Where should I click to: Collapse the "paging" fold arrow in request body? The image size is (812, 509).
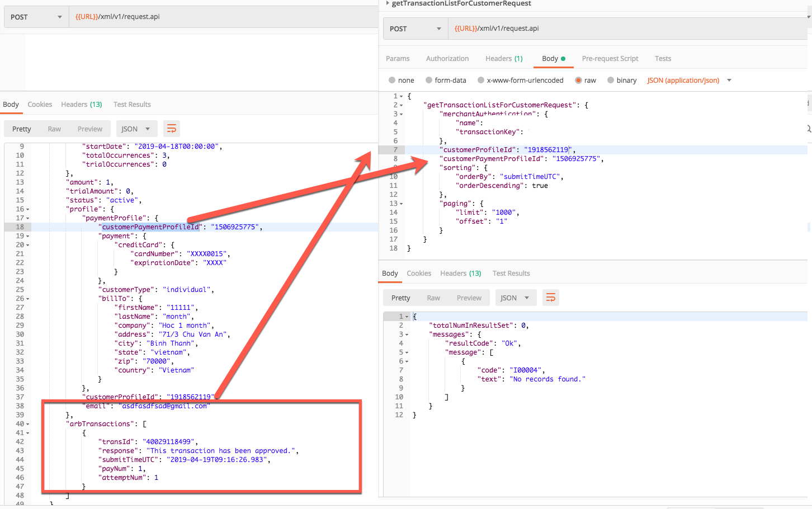(x=401, y=204)
